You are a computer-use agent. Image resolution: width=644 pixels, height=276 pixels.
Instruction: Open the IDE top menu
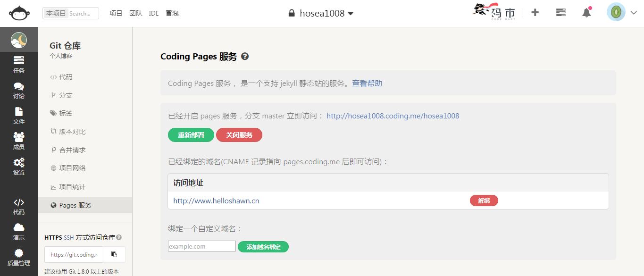coord(154,13)
